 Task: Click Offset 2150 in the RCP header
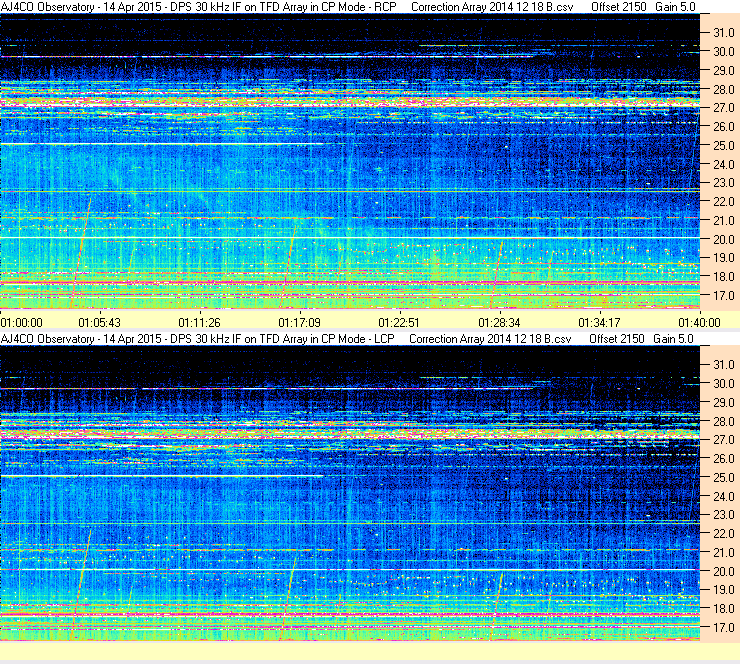(619, 7)
